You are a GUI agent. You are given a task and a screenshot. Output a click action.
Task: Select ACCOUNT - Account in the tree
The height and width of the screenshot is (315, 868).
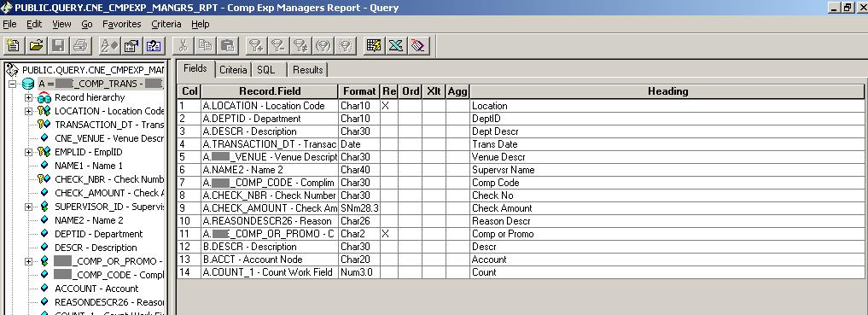96,289
